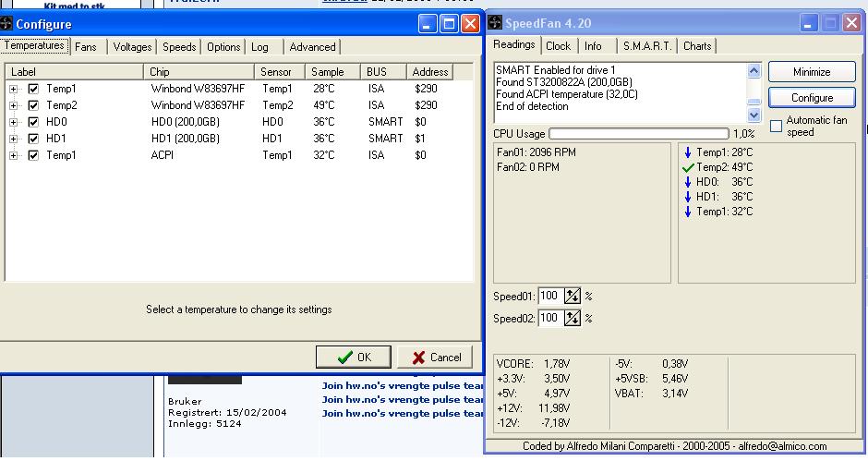
Task: Click the Address column header
Action: 429,72
